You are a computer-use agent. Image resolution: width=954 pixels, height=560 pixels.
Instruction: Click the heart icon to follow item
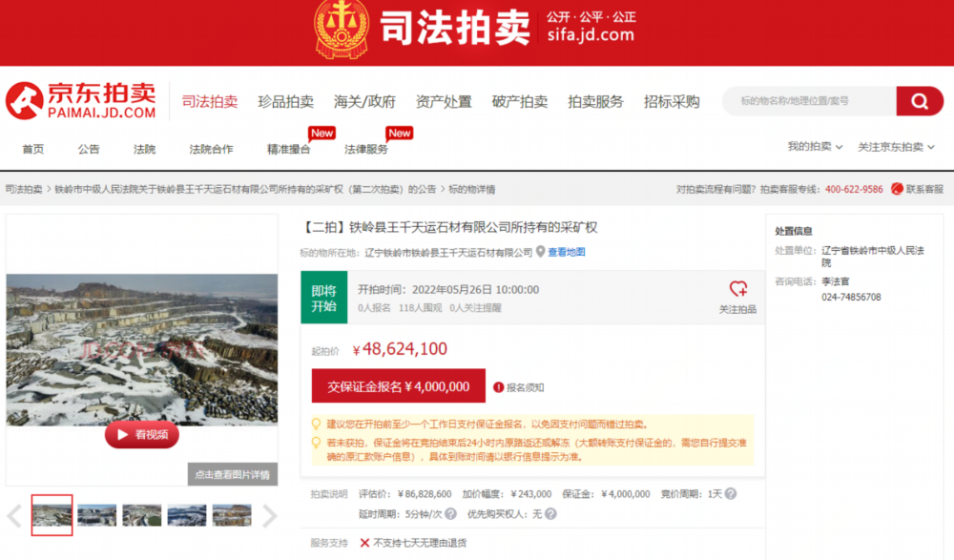point(738,288)
